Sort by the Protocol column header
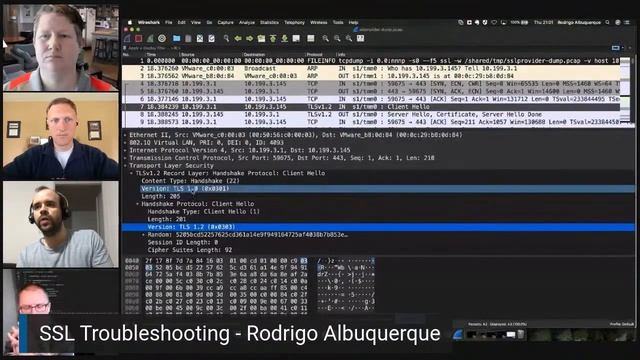Screen dimensions: 640x360 (321, 54)
